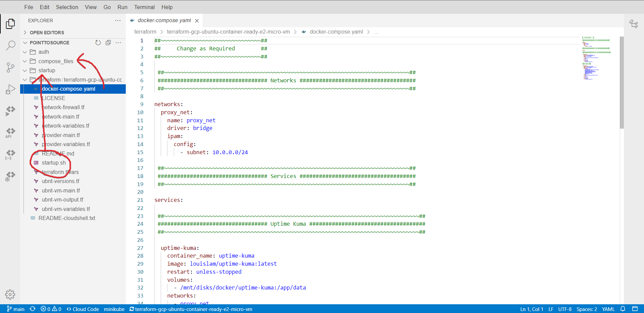This screenshot has height=313, width=644.
Task: Open the Run menu
Action: point(122,7)
